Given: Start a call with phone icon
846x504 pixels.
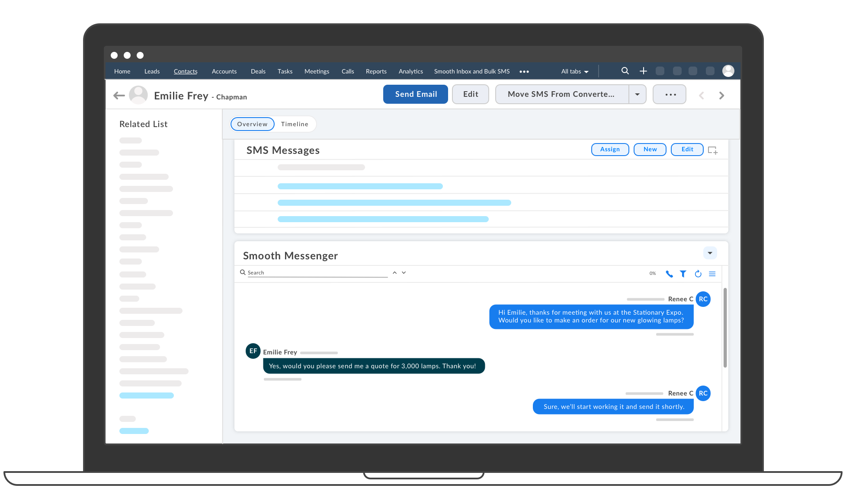Looking at the screenshot, I should coord(669,274).
